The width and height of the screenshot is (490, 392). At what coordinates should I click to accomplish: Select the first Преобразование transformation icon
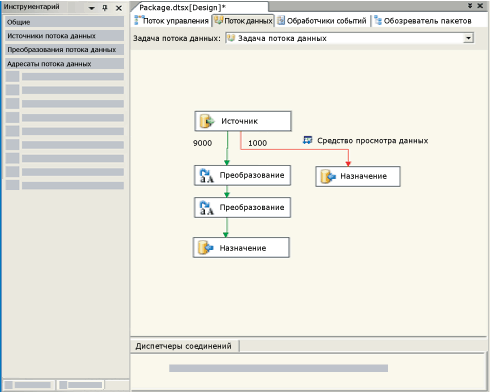pos(206,176)
